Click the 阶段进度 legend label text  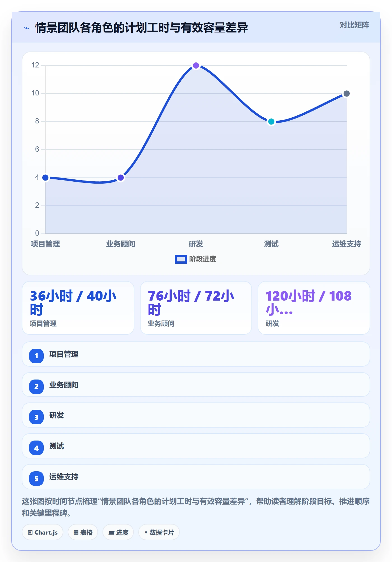[x=203, y=259]
